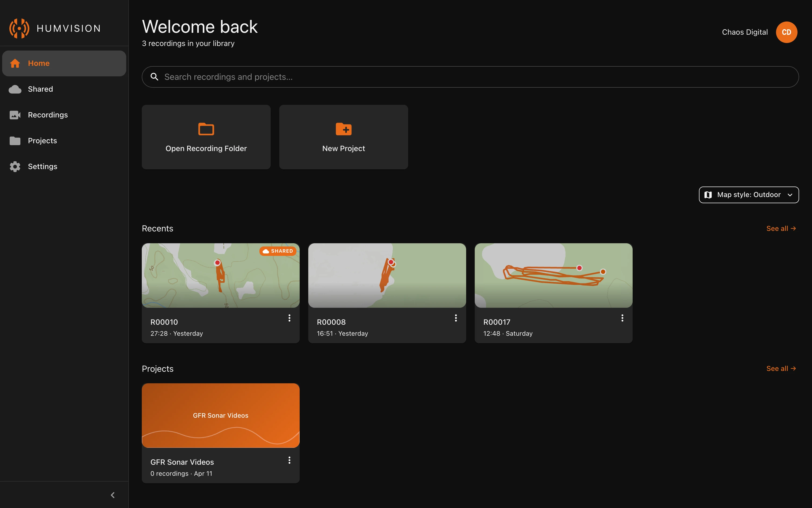Click the search magnifier icon
The image size is (812, 508).
[154, 77]
